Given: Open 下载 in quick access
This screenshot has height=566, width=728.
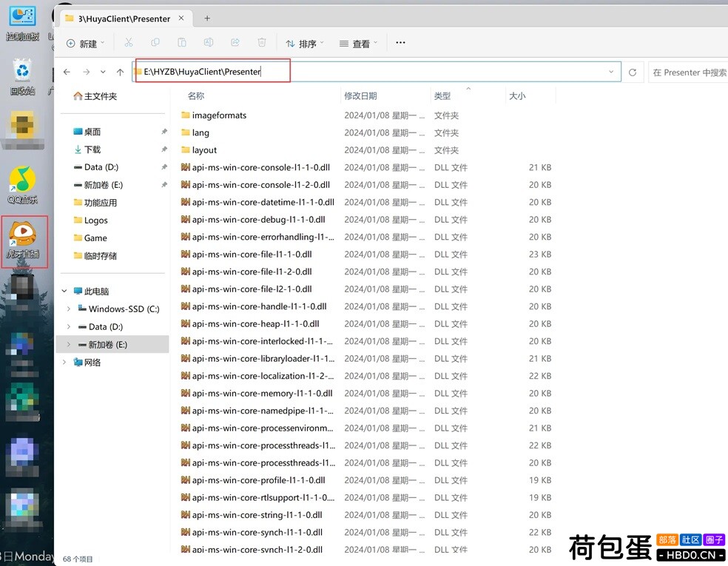Looking at the screenshot, I should (87, 149).
